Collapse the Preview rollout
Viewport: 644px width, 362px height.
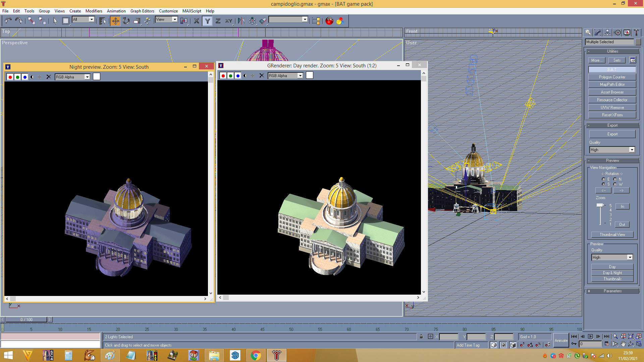612,161
